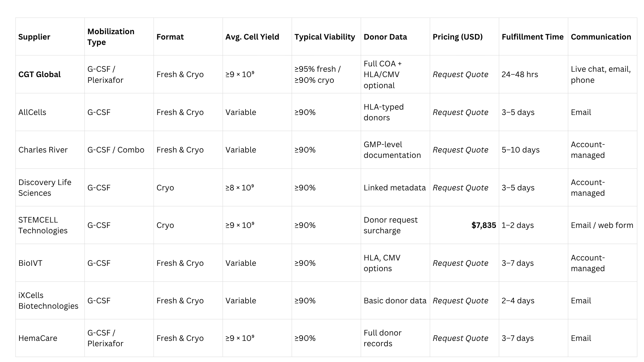Click the CGT Global supplier name
Viewport: 644px width, 362px height.
click(40, 74)
